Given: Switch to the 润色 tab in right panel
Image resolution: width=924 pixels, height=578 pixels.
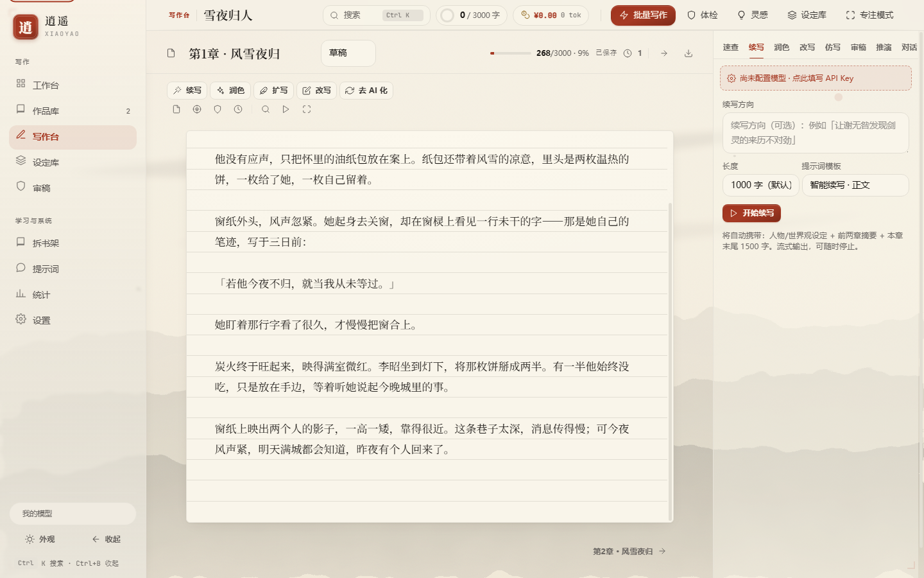Looking at the screenshot, I should [782, 48].
